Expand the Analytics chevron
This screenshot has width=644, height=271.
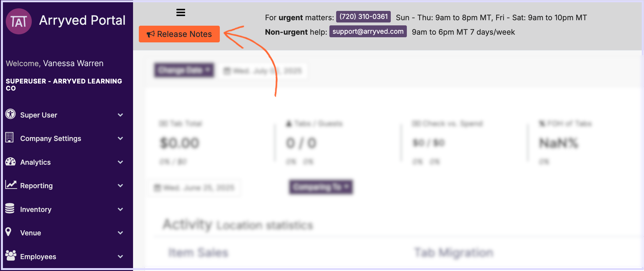click(121, 162)
